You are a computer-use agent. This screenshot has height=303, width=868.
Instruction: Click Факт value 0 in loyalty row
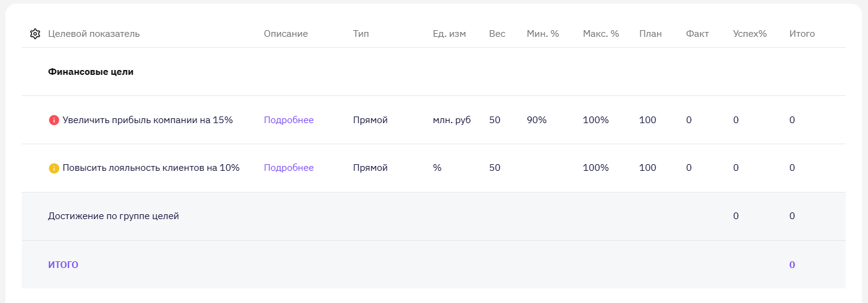tap(689, 168)
